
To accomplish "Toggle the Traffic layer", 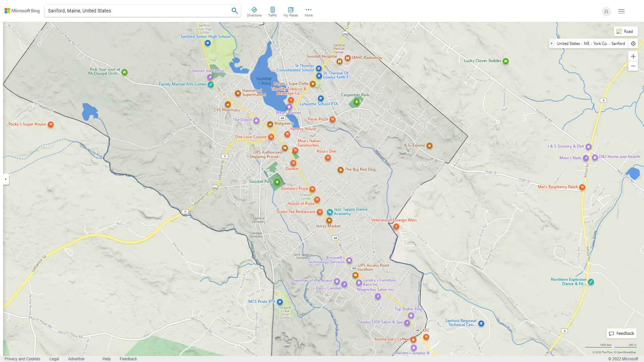I will click(x=272, y=12).
